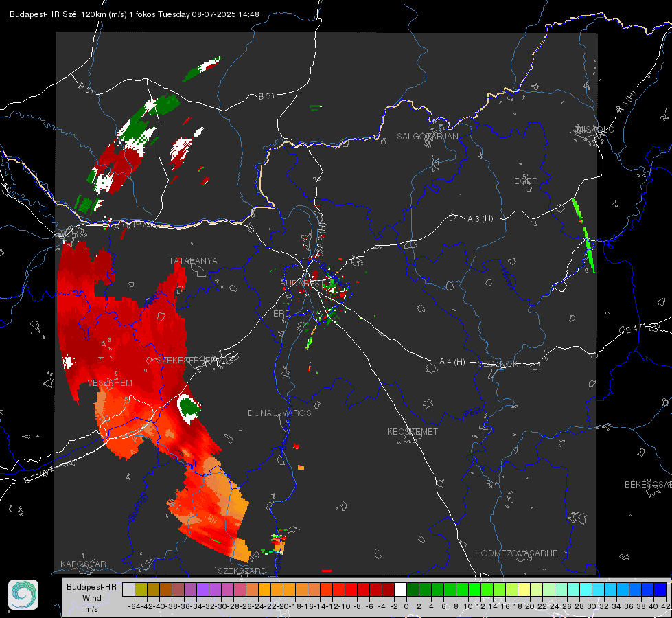
Task: Click the SALGÓTARJÁN city label
Action: pos(427,137)
